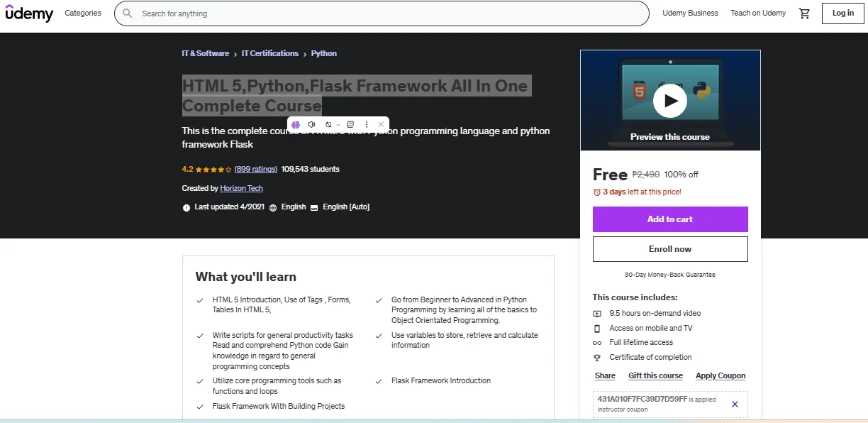868x423 pixels.
Task: Go to IT & Software breadcrumb
Action: (x=206, y=53)
